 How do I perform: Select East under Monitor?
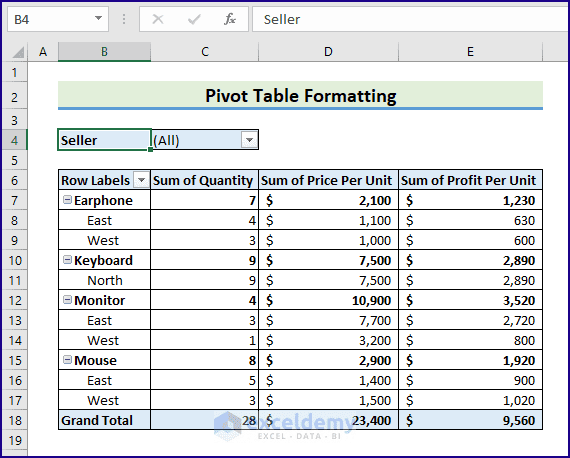tap(104, 320)
